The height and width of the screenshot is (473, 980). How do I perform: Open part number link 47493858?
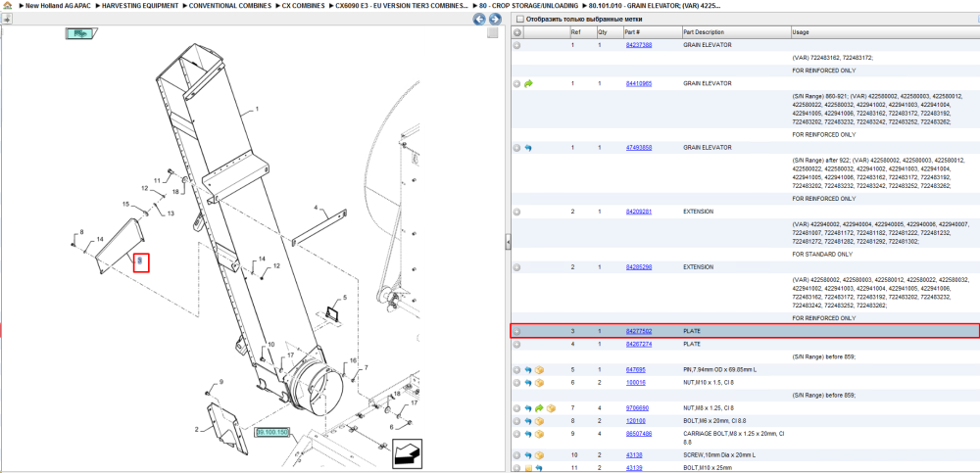coord(639,148)
